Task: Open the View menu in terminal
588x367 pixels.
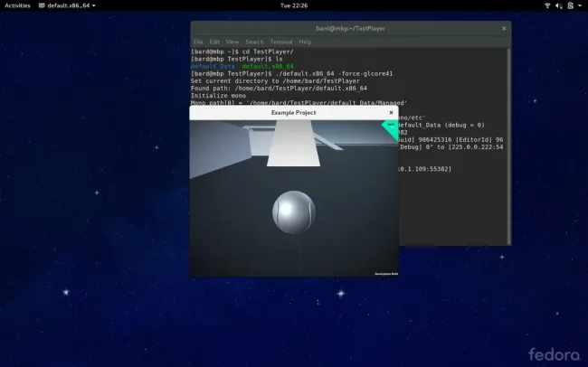Action: coord(232,42)
